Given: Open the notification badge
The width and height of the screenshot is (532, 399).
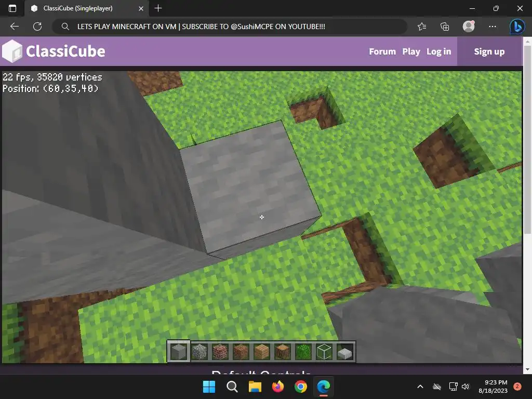Looking at the screenshot, I should (517, 387).
